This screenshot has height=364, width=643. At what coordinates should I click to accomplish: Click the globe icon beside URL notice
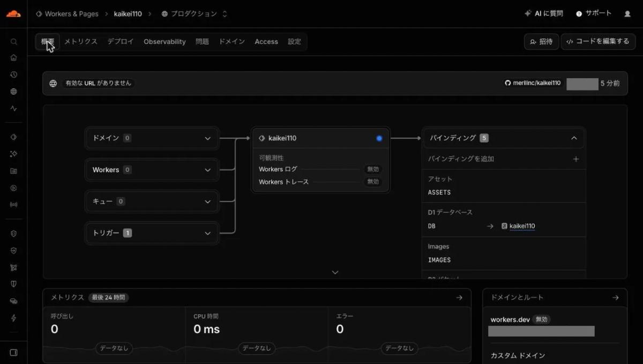pos(53,84)
